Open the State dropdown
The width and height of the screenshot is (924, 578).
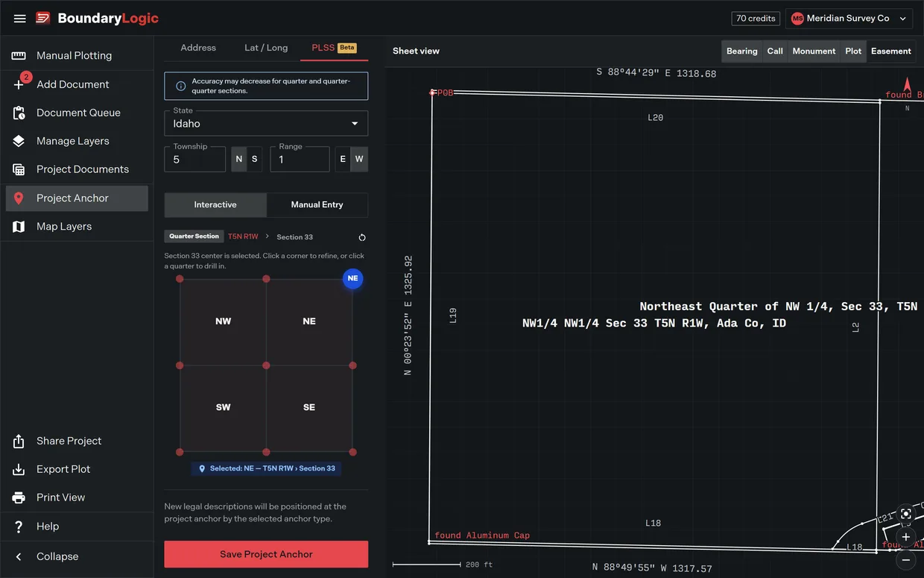[x=266, y=123]
